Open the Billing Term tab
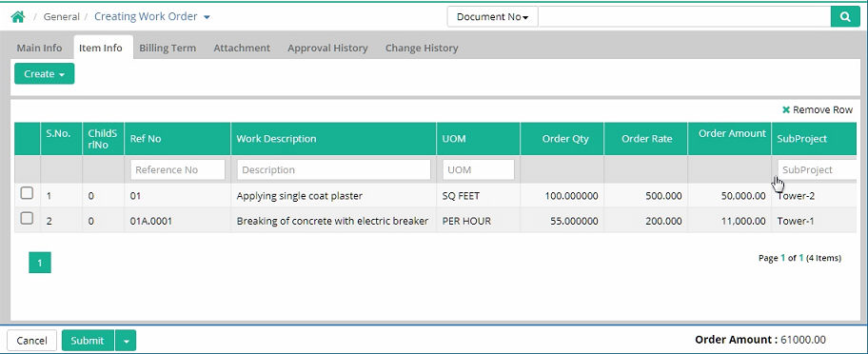 coord(168,49)
